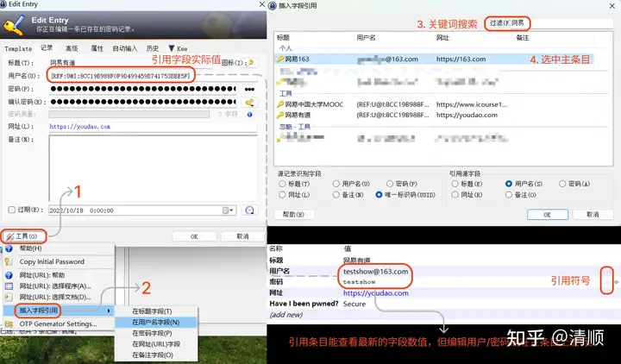Select 标题(T) under 源记录识别字段
The height and width of the screenshot is (364, 621).
282,184
